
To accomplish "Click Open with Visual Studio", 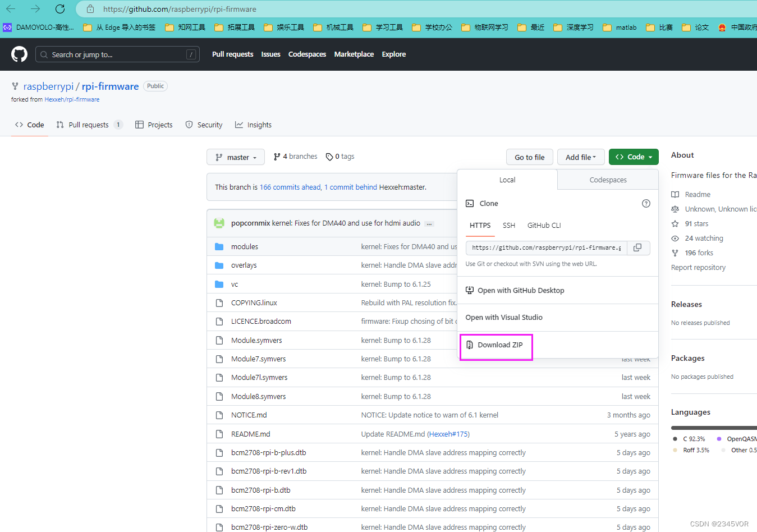I will (x=504, y=317).
